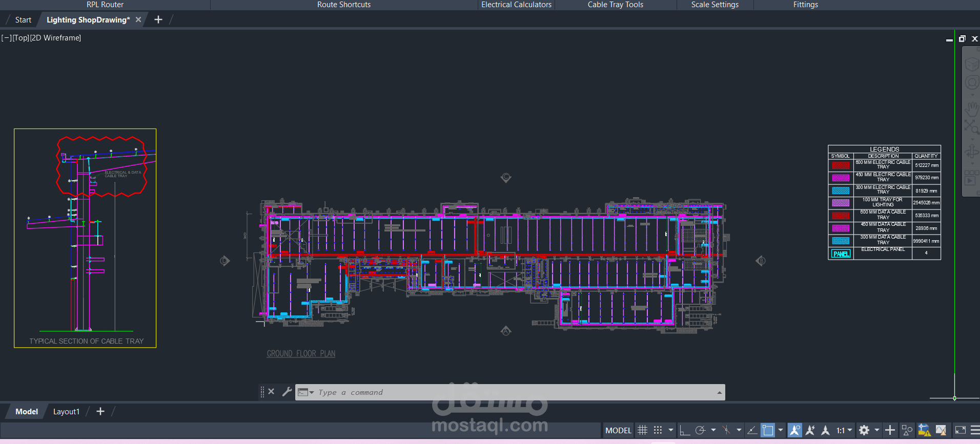
Task: Open polar tracking angle dropdown
Action: pyautogui.click(x=713, y=430)
